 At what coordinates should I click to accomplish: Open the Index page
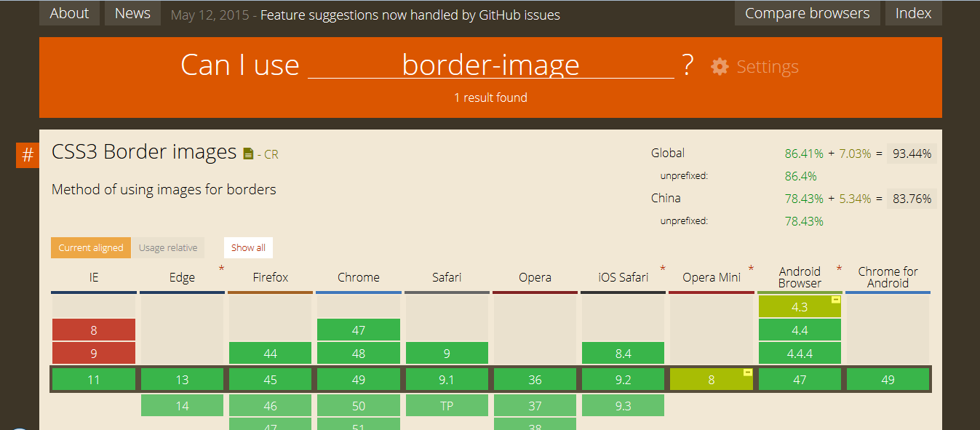(914, 12)
